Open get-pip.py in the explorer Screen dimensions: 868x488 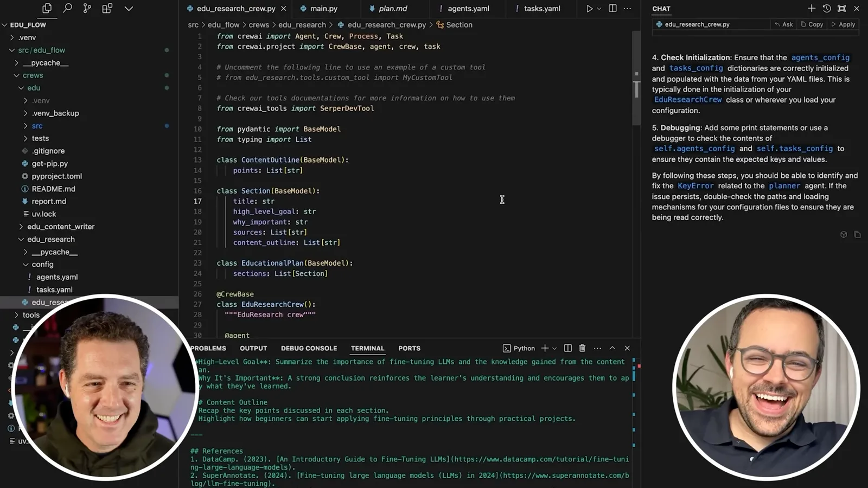[49, 164]
